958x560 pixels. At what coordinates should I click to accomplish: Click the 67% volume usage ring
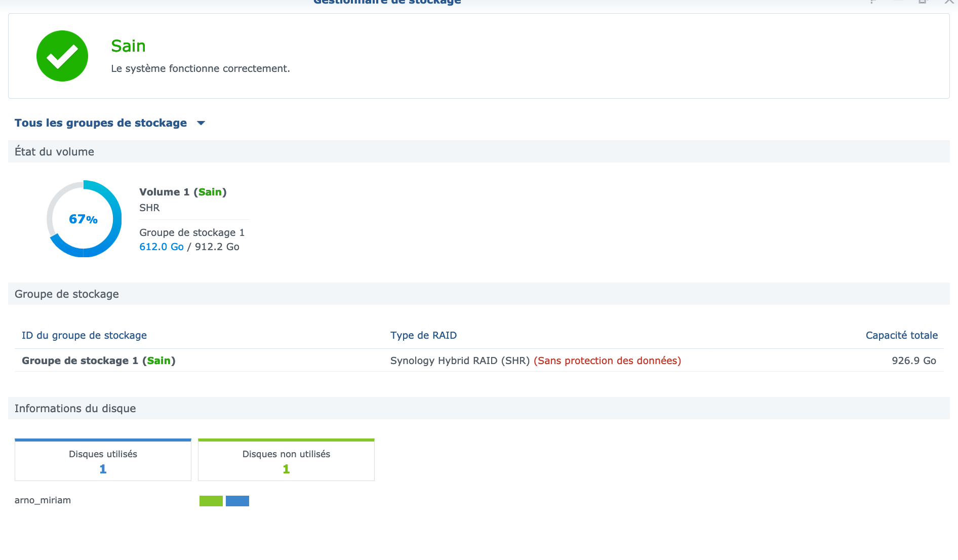[x=84, y=219]
